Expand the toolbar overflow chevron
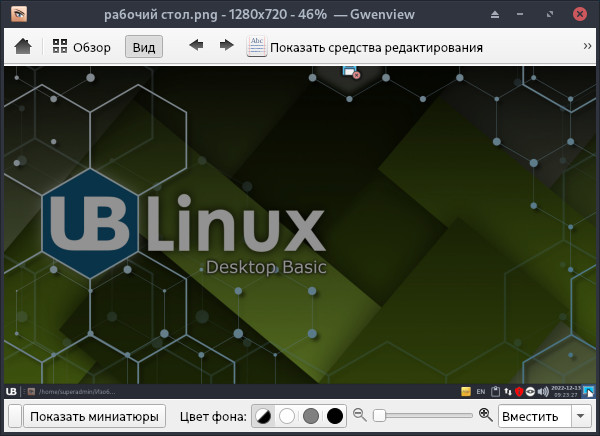Viewport: 600px width, 436px height. [x=587, y=46]
